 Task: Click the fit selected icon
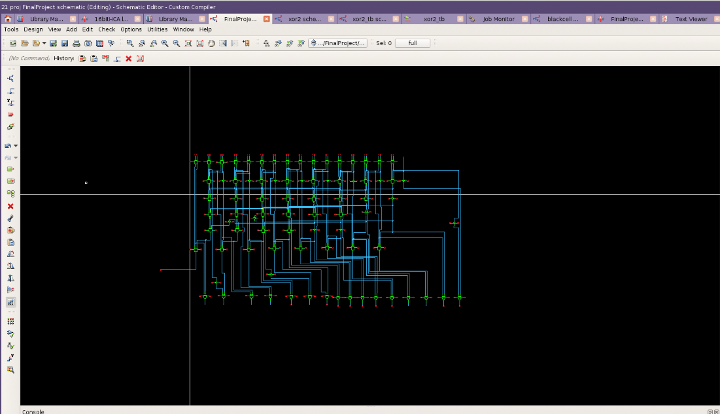pyautogui.click(x=200, y=43)
